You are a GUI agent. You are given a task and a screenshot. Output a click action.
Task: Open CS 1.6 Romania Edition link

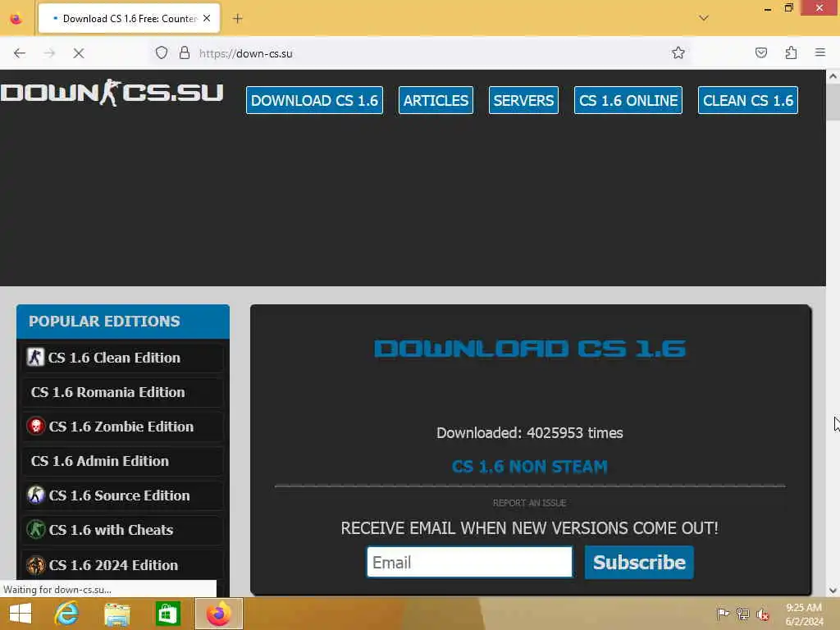[x=123, y=392]
